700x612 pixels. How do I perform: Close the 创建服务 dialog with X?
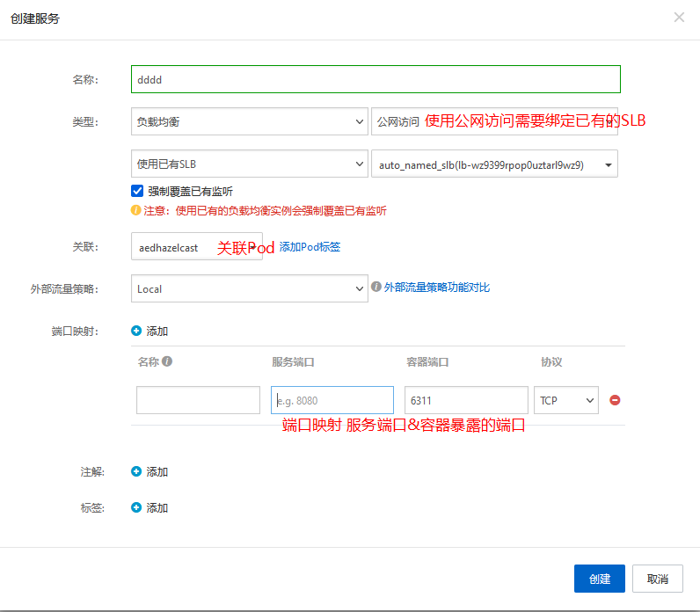coord(679,18)
